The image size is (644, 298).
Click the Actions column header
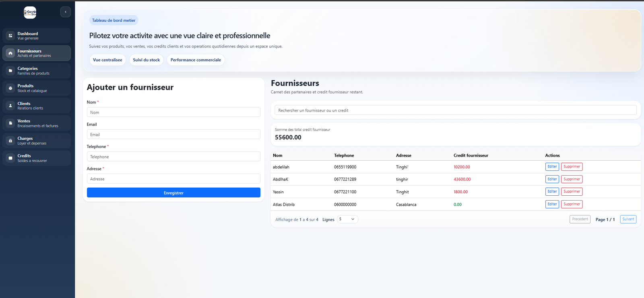click(553, 155)
